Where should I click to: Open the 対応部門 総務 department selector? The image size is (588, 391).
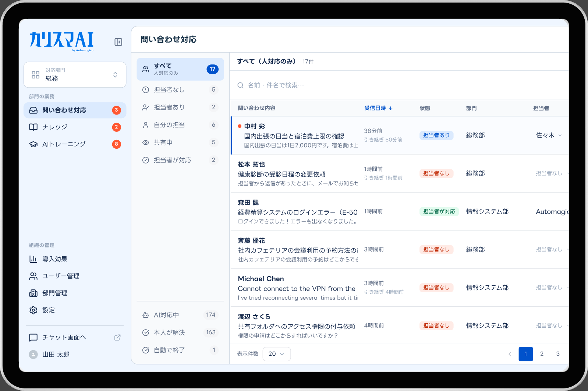[x=75, y=75]
